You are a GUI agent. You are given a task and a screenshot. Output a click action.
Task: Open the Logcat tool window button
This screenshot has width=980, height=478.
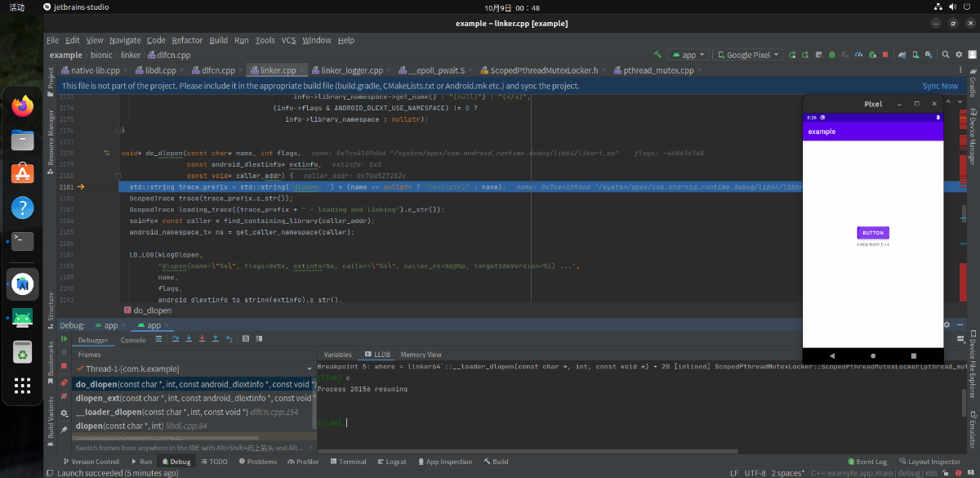[x=391, y=462]
